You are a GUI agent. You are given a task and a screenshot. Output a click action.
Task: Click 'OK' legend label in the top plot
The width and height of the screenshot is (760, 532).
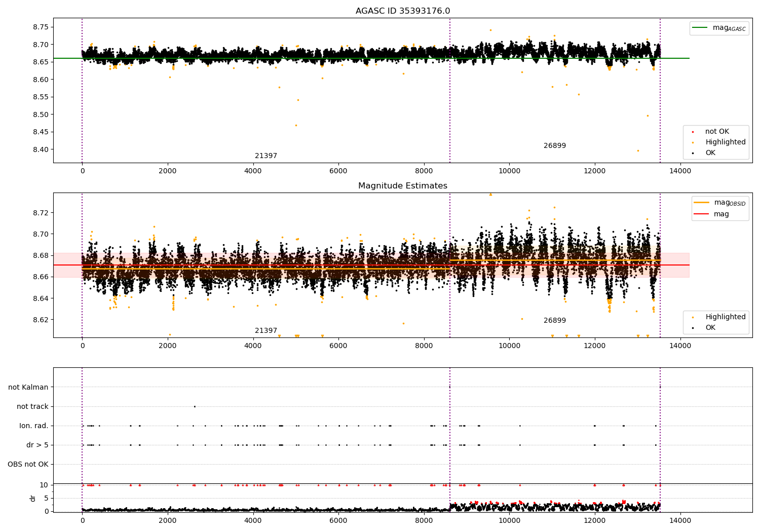(710, 153)
